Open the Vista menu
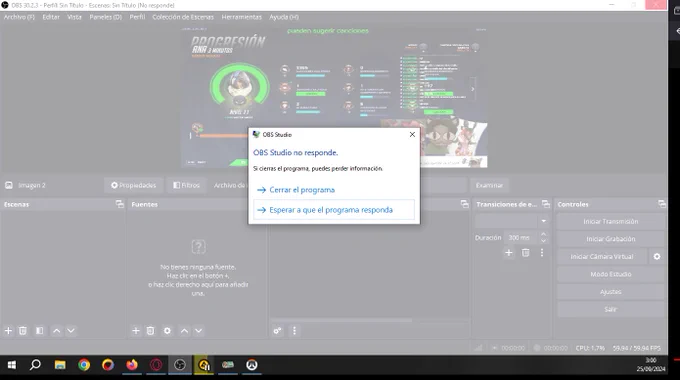Image resolution: width=680 pixels, height=380 pixels. 74,17
